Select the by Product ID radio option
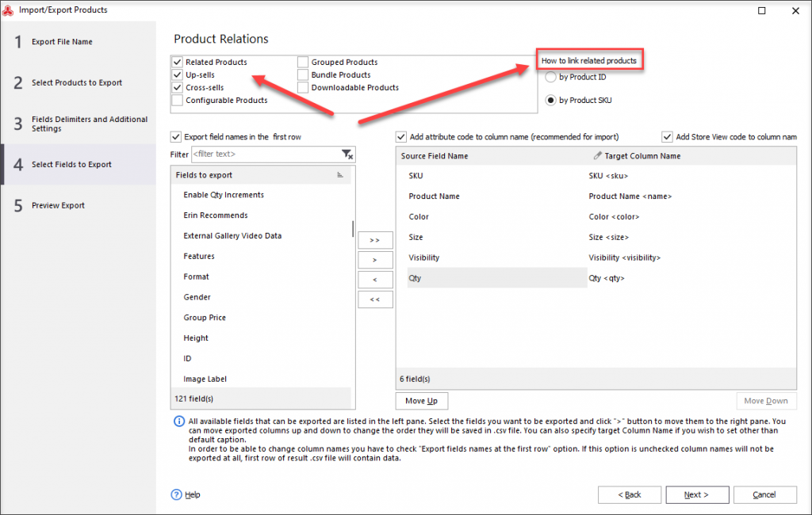 pyautogui.click(x=550, y=77)
